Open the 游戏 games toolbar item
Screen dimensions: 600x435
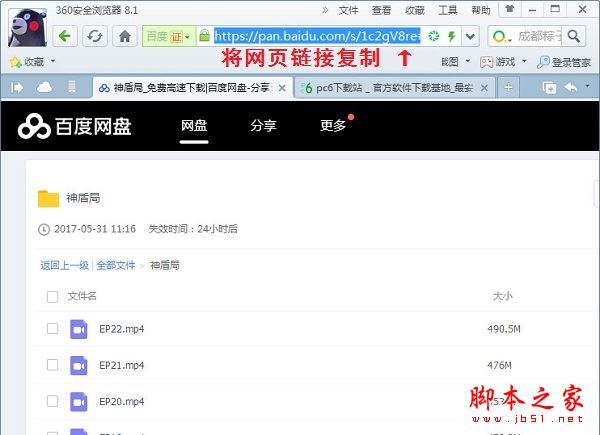497,62
